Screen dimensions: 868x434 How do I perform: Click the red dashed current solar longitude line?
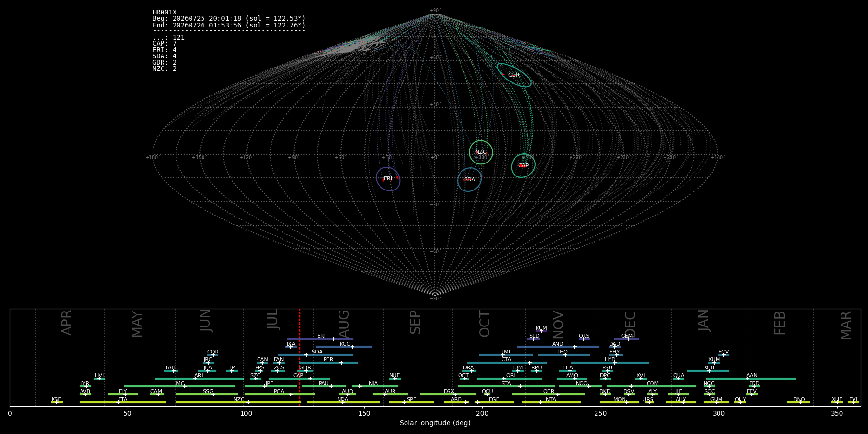[300, 357]
